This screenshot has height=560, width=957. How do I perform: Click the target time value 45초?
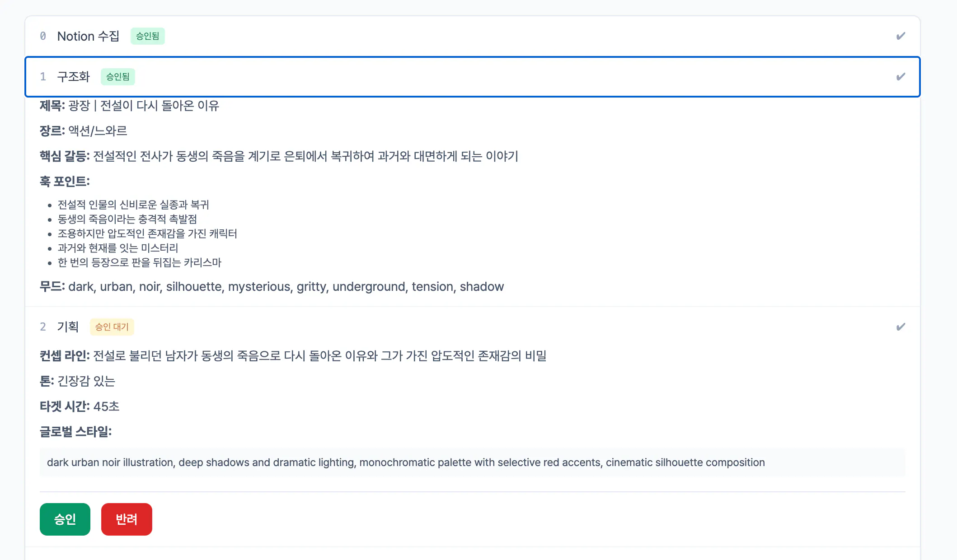pos(107,406)
